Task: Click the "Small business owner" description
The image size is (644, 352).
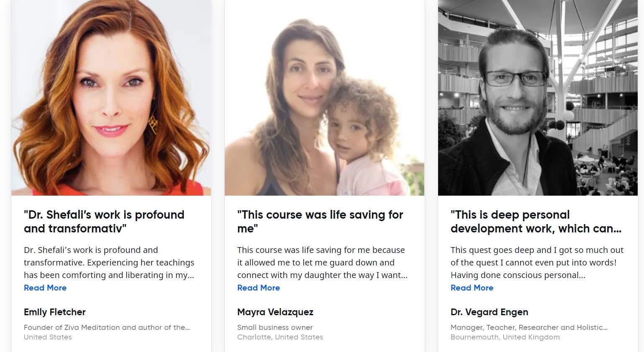Action: (x=275, y=327)
